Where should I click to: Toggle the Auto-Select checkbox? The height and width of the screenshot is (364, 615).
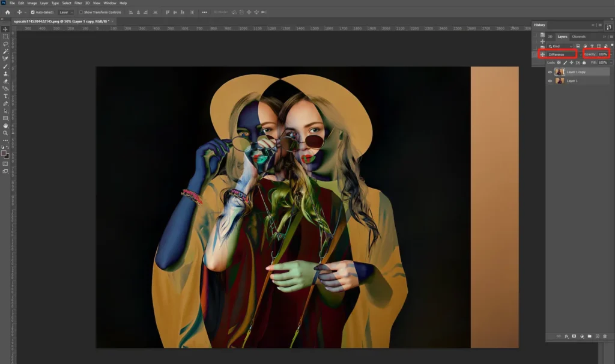pyautogui.click(x=32, y=12)
